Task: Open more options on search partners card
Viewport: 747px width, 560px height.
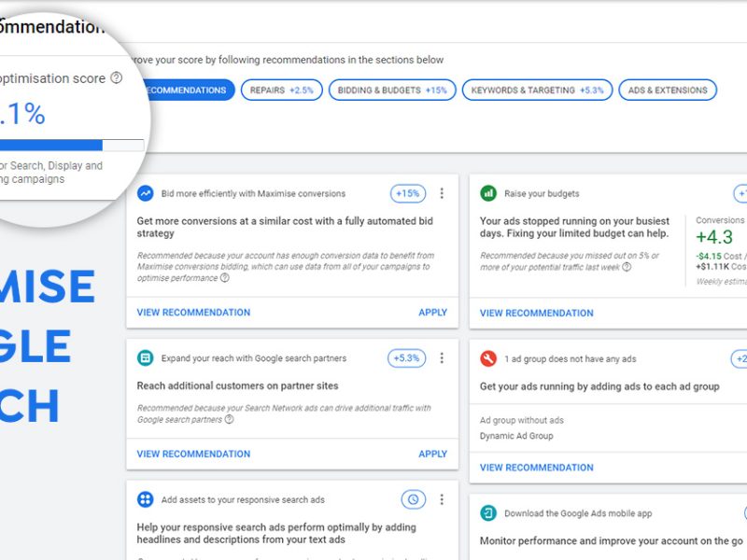Action: point(442,358)
